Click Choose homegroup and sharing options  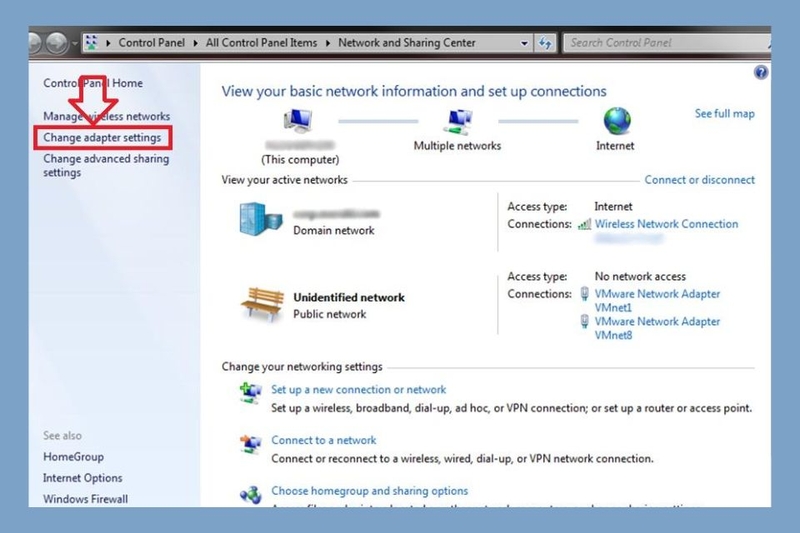click(369, 491)
